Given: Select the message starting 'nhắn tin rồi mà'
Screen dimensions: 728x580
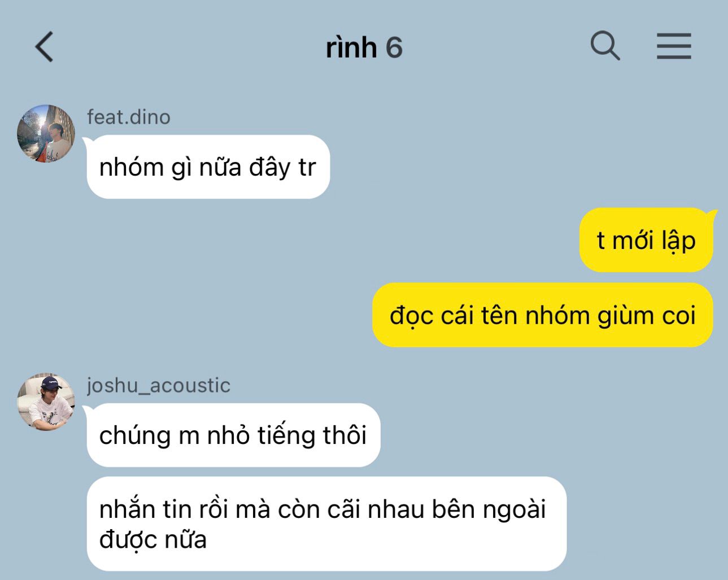Looking at the screenshot, I should click(326, 524).
